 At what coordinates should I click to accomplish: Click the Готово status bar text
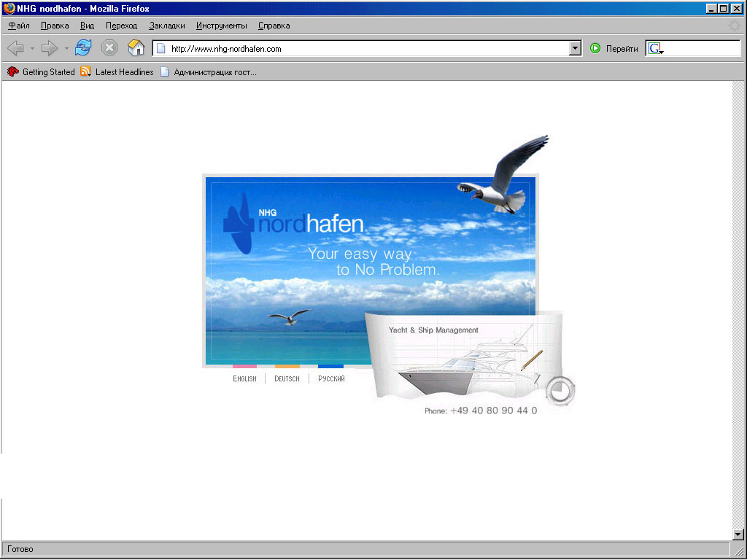point(20,549)
